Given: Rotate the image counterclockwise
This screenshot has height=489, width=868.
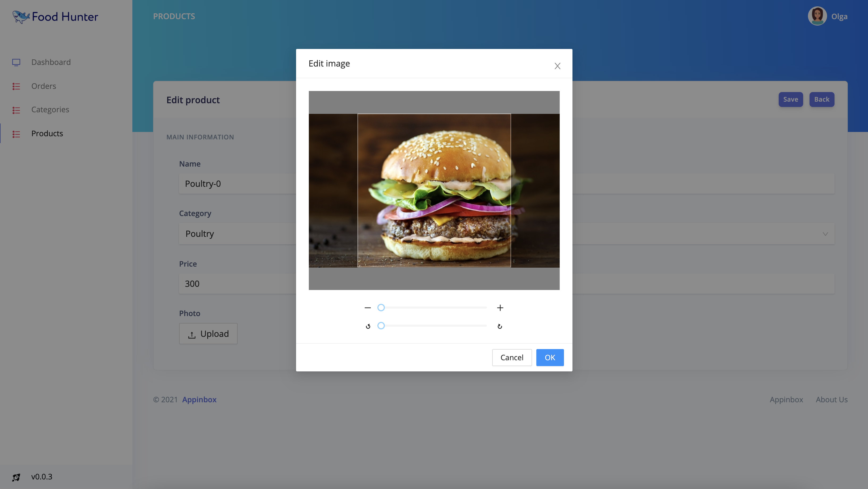Looking at the screenshot, I should click(x=368, y=326).
